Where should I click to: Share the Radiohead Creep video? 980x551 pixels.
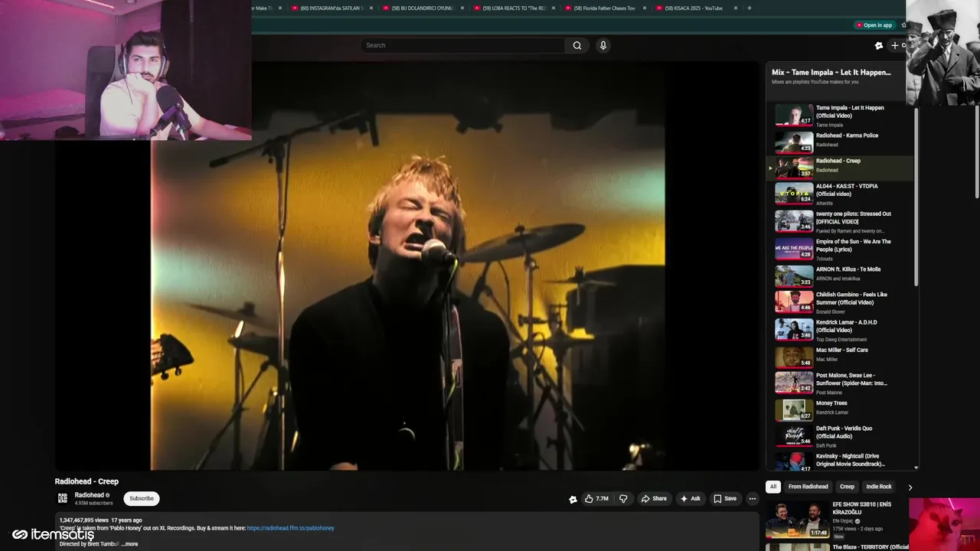pyautogui.click(x=654, y=499)
